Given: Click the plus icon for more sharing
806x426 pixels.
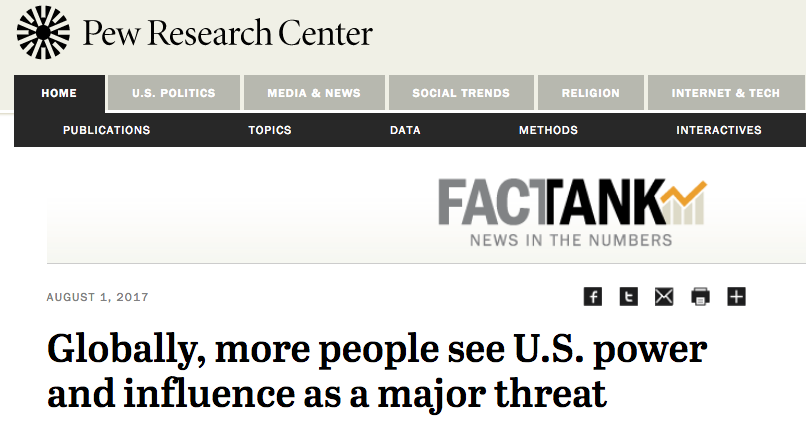Looking at the screenshot, I should pos(736,296).
